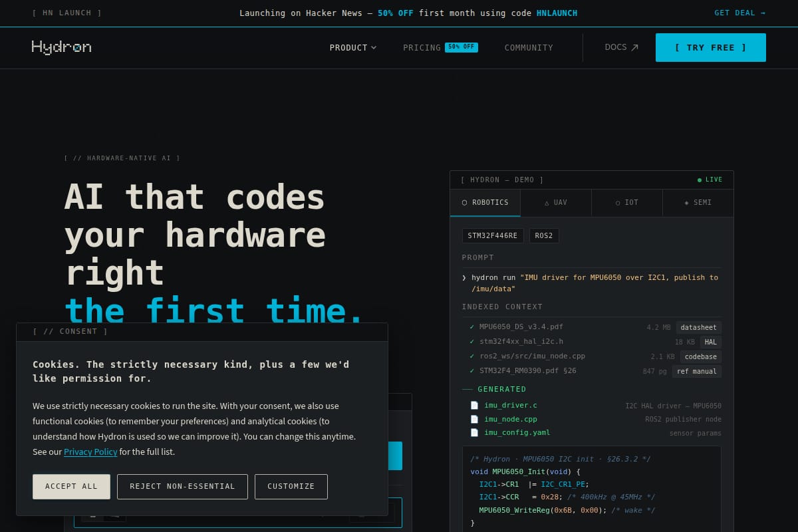Click REJECT NON-ESSENTIAL button

tap(182, 486)
